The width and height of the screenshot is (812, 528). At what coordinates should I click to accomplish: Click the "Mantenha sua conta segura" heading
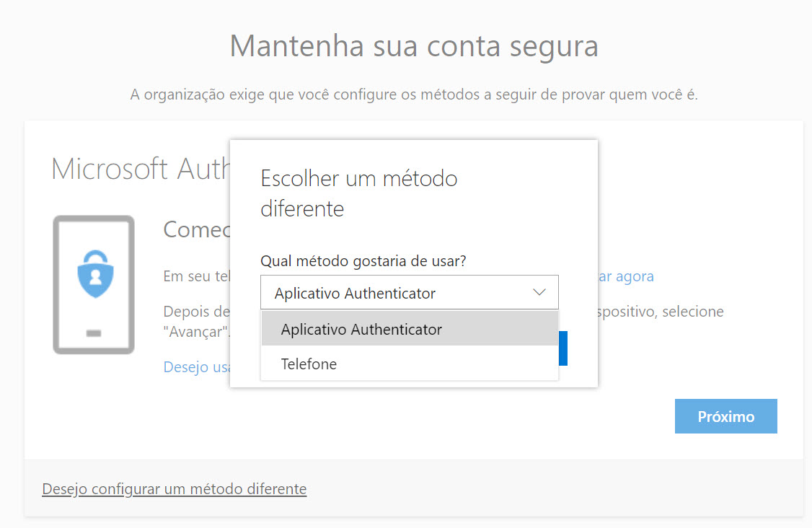(414, 46)
